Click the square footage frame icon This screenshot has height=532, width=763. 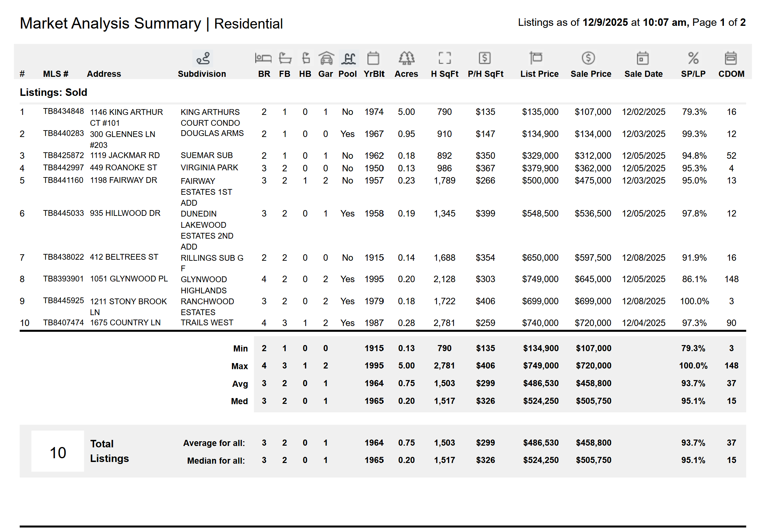(x=445, y=58)
